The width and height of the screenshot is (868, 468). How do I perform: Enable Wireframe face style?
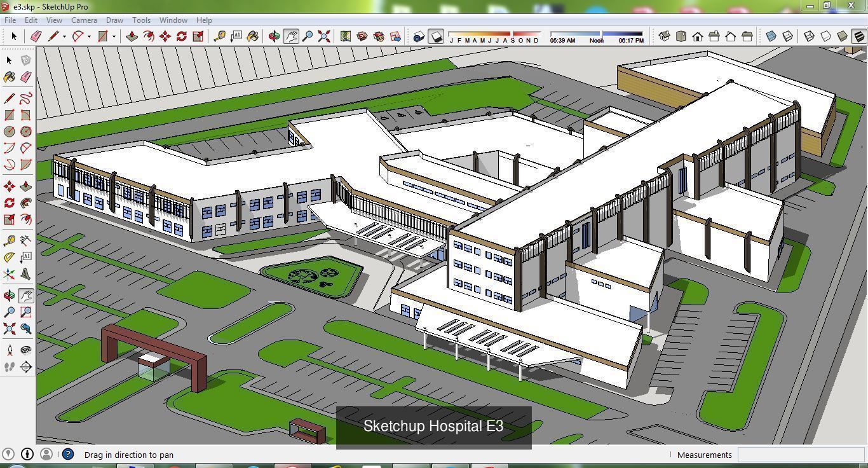coord(810,36)
